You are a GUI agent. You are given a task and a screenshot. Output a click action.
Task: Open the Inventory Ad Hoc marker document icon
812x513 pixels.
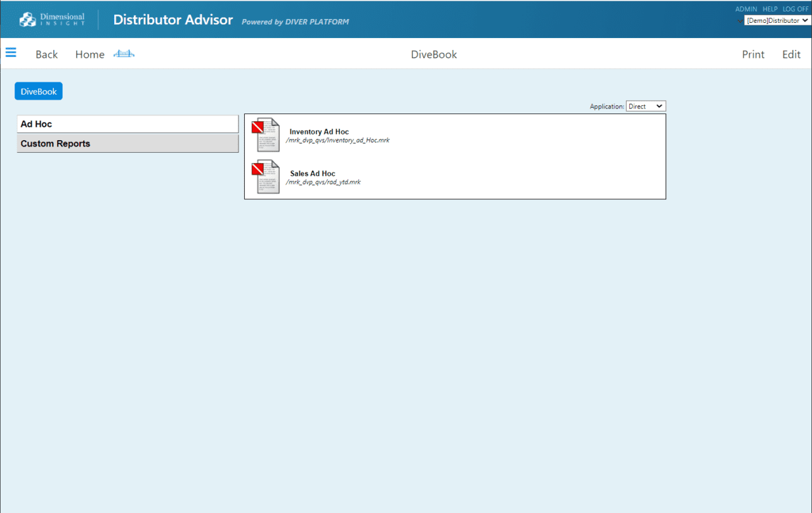[x=266, y=134]
